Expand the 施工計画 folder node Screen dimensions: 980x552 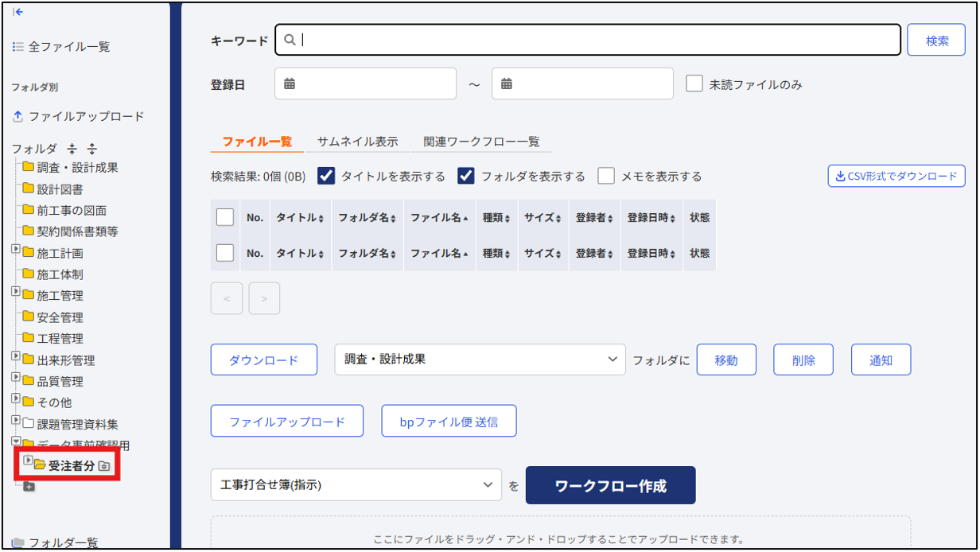(16, 251)
